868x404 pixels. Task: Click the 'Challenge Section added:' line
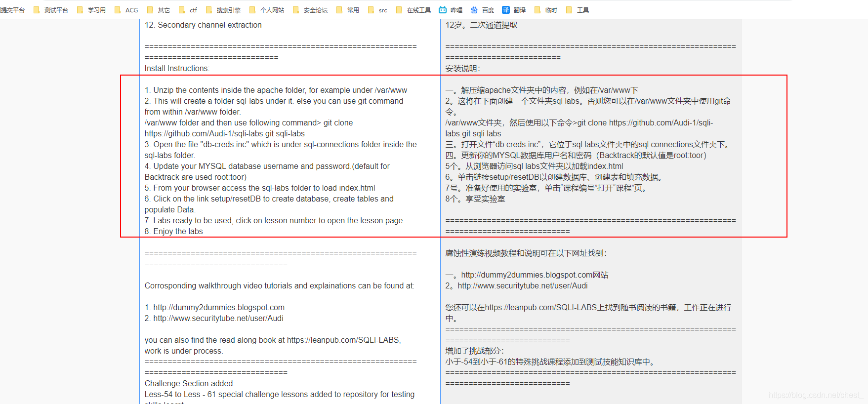point(190,383)
